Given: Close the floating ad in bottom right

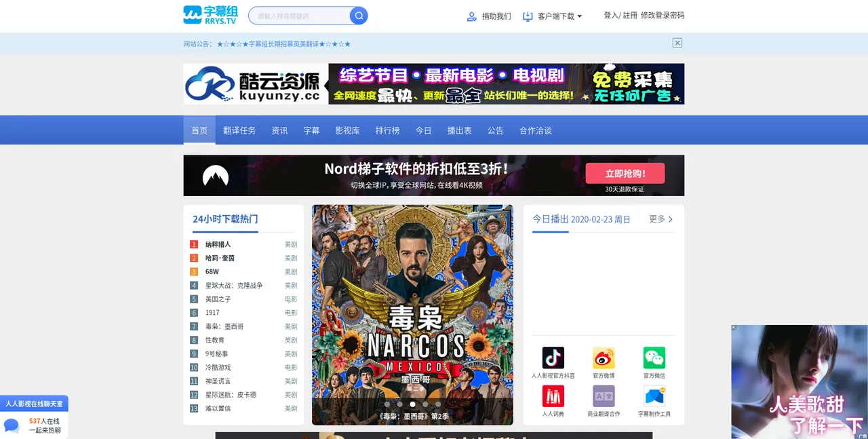Looking at the screenshot, I should (734, 328).
